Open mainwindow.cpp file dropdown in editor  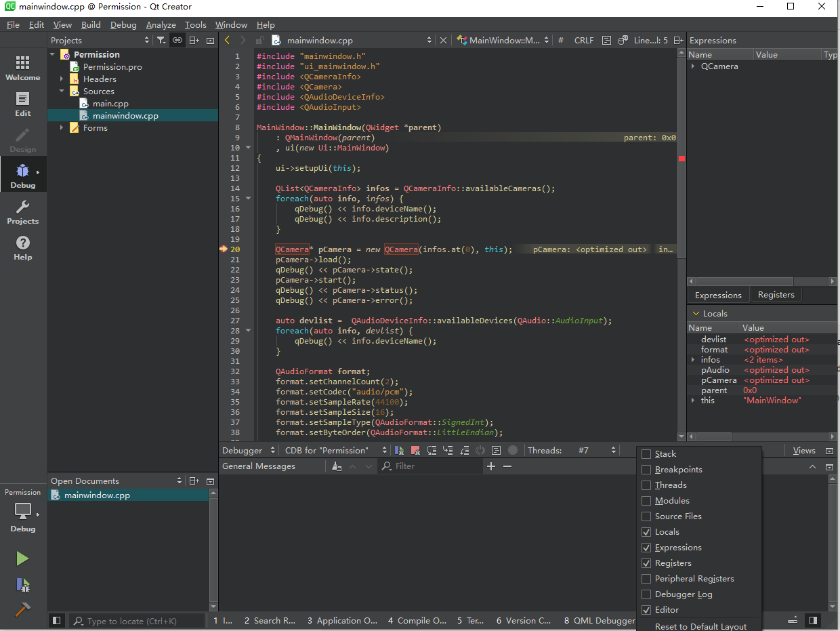(352, 40)
